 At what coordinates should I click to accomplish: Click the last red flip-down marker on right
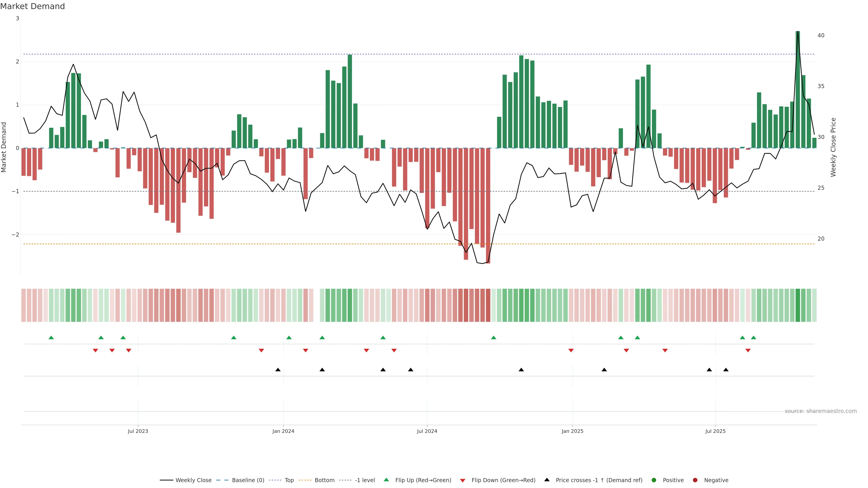click(748, 351)
